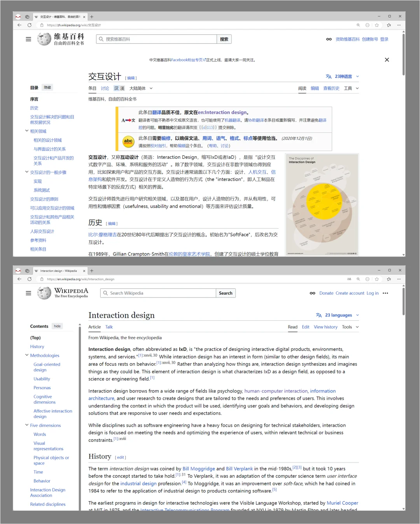Image resolution: width=420 pixels, height=524 pixels.
Task: Open View history tab
Action: (326, 327)
